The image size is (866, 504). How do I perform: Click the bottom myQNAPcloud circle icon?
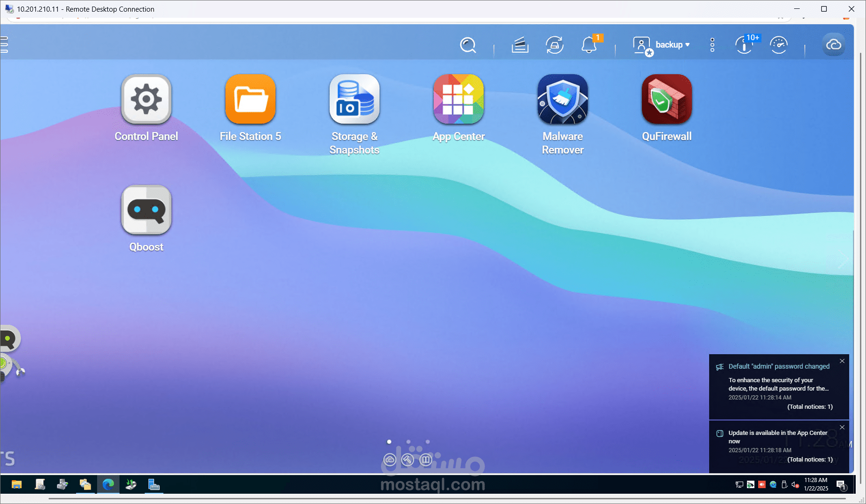389,460
